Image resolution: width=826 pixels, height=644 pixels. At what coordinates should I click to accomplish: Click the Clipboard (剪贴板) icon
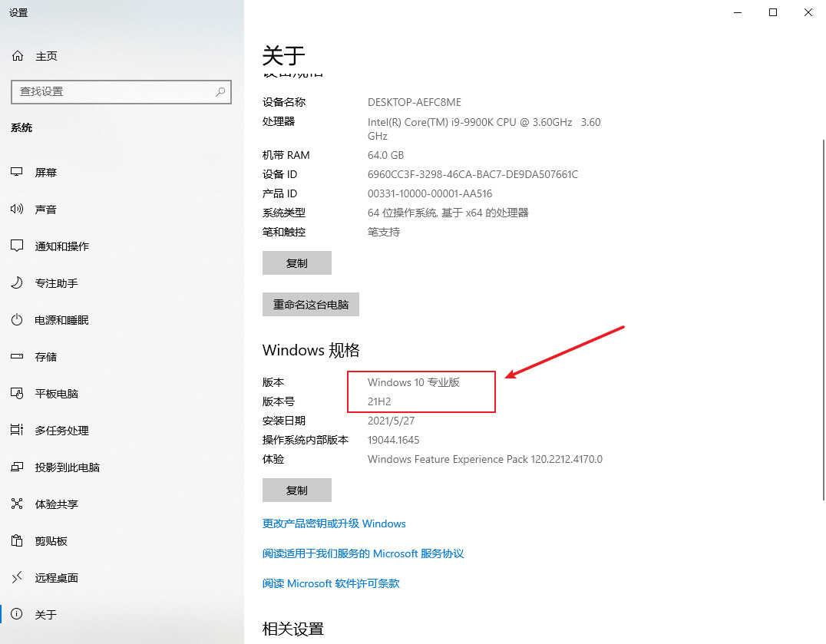(17, 541)
